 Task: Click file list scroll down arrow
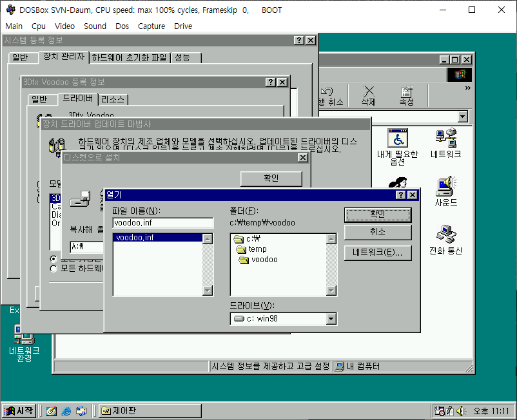[208, 291]
